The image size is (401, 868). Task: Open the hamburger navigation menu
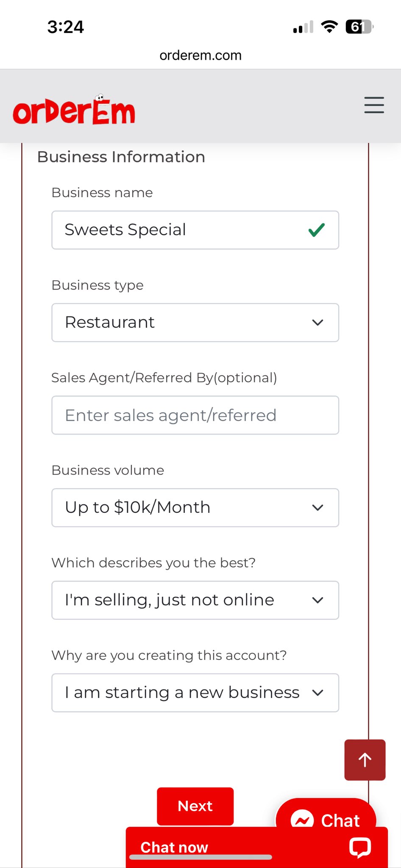(374, 105)
